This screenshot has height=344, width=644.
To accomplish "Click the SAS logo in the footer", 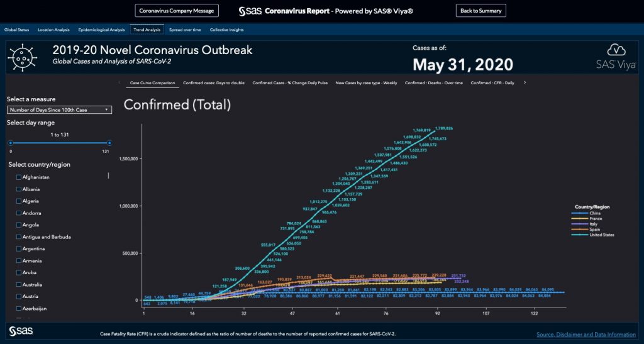I will [x=21, y=331].
